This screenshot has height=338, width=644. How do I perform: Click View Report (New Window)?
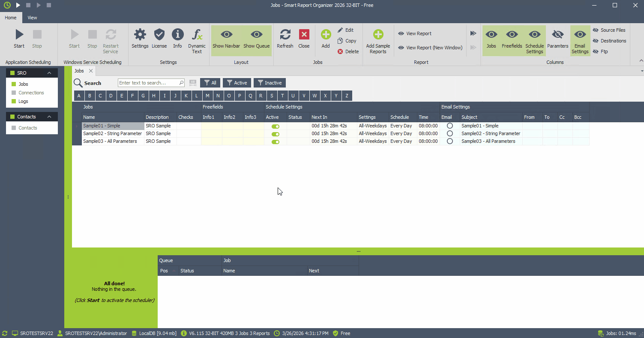pyautogui.click(x=430, y=48)
